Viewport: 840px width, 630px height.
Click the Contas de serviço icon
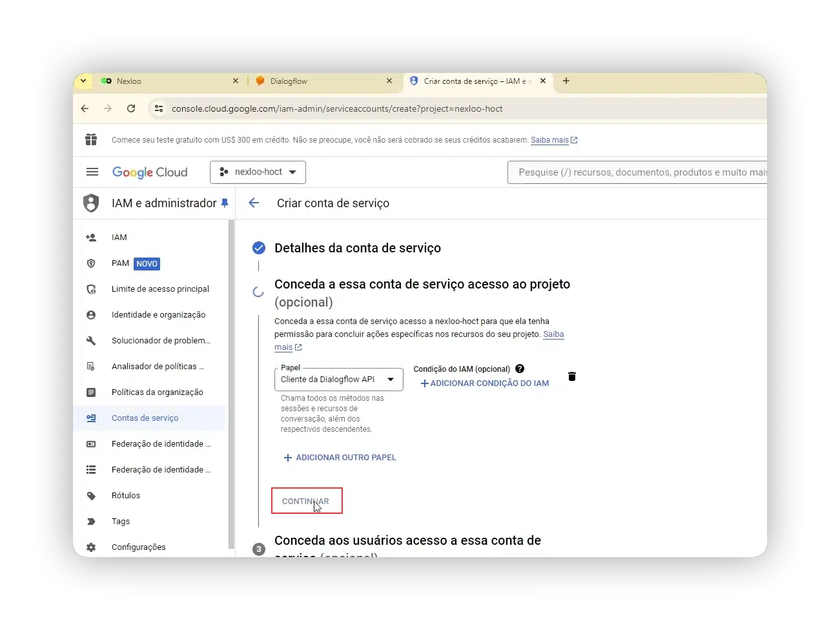pyautogui.click(x=91, y=418)
